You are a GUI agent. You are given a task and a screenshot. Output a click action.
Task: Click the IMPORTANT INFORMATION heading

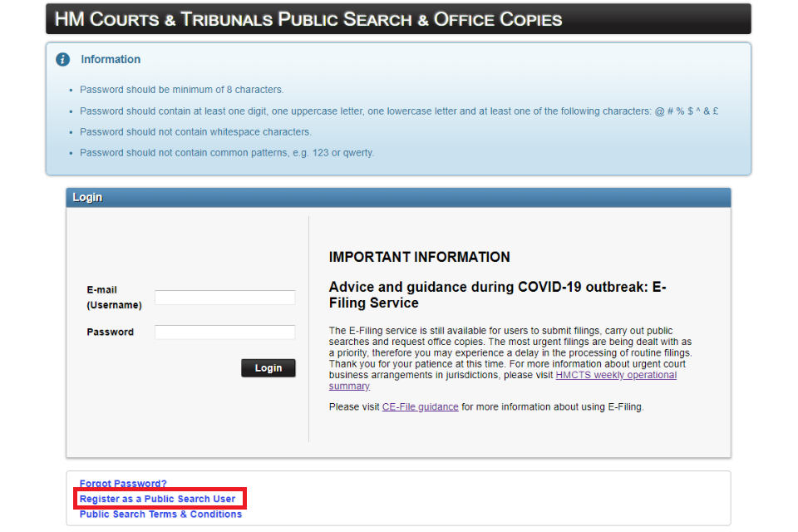click(419, 258)
